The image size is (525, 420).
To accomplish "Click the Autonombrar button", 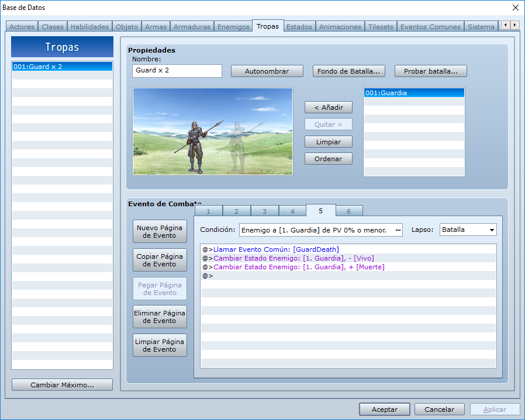I will click(267, 71).
